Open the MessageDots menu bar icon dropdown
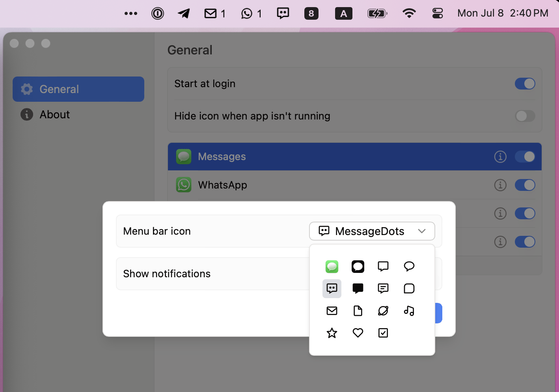The width and height of the screenshot is (559, 392). coord(372,231)
